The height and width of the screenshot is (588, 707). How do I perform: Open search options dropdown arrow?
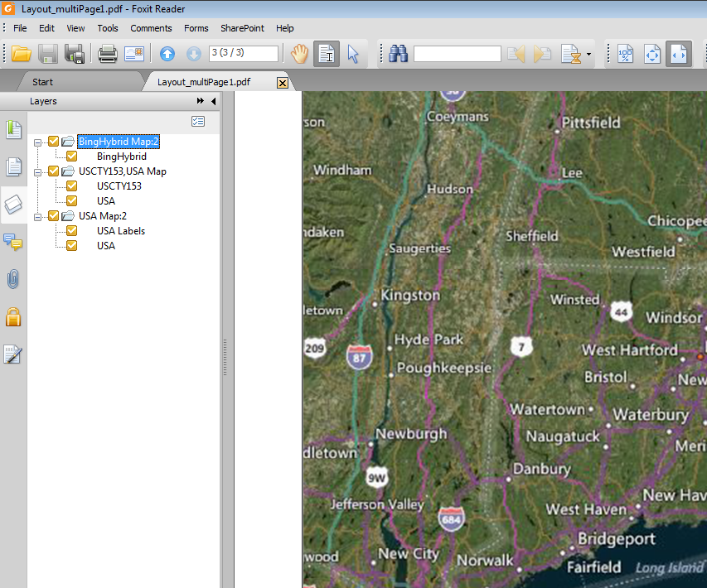pyautogui.click(x=588, y=55)
